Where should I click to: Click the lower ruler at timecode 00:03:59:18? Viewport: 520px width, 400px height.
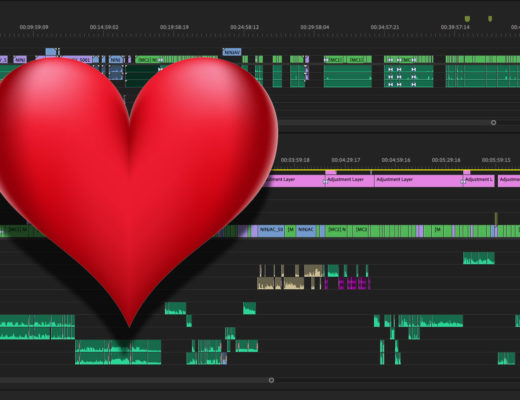pos(295,160)
